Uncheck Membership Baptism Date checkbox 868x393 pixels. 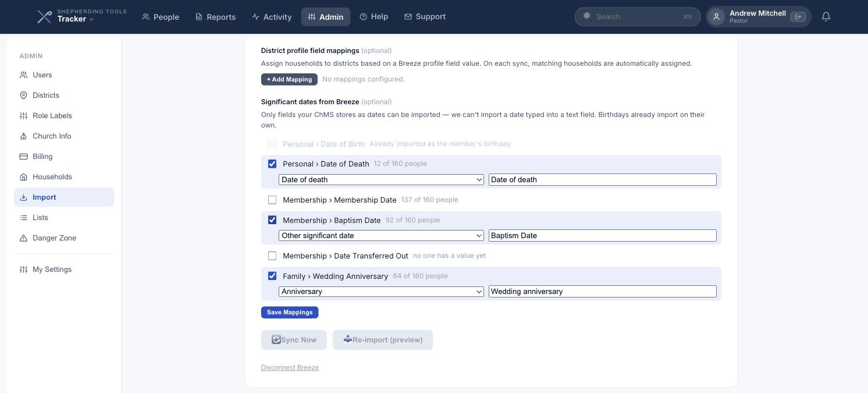click(272, 220)
